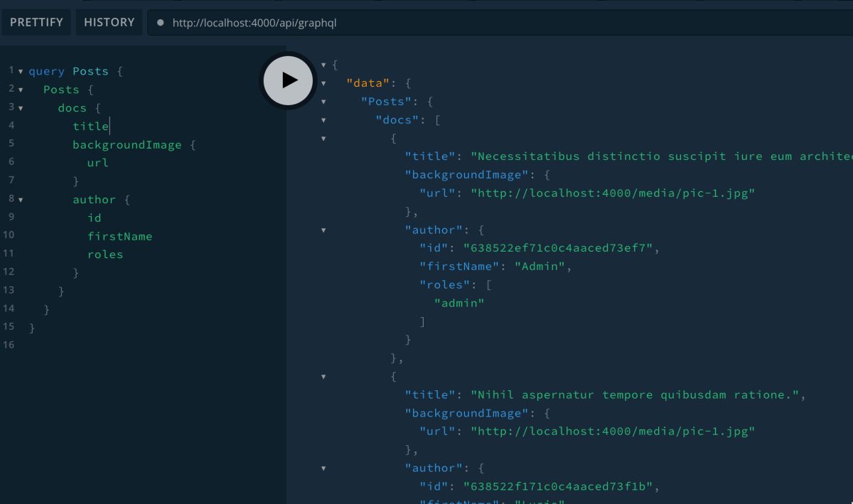This screenshot has height=504, width=853.
Task: Click the "admin" role value
Action: tap(459, 303)
